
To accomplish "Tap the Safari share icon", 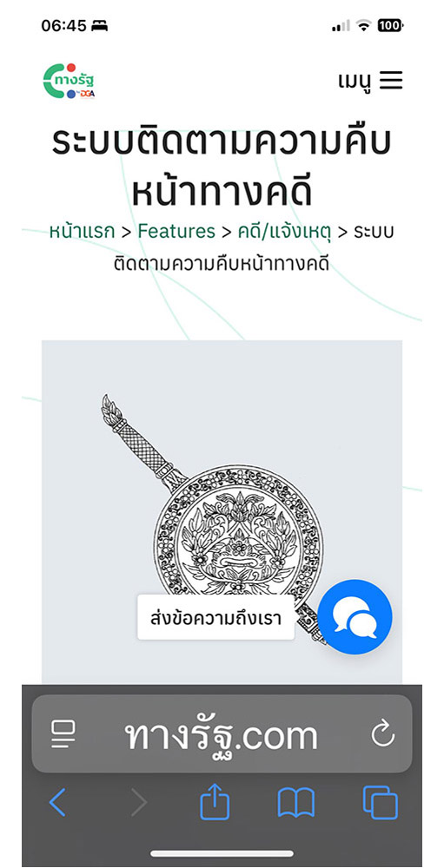I will pyautogui.click(x=215, y=802).
